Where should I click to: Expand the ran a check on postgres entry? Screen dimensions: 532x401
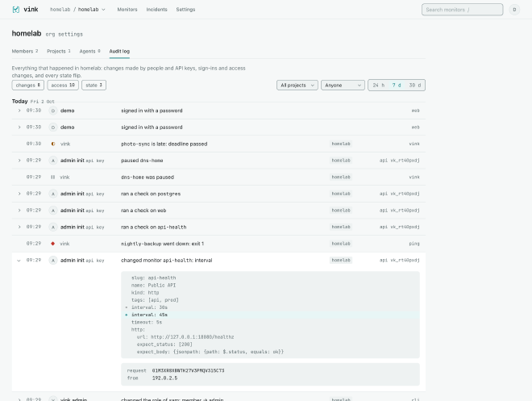(19, 194)
